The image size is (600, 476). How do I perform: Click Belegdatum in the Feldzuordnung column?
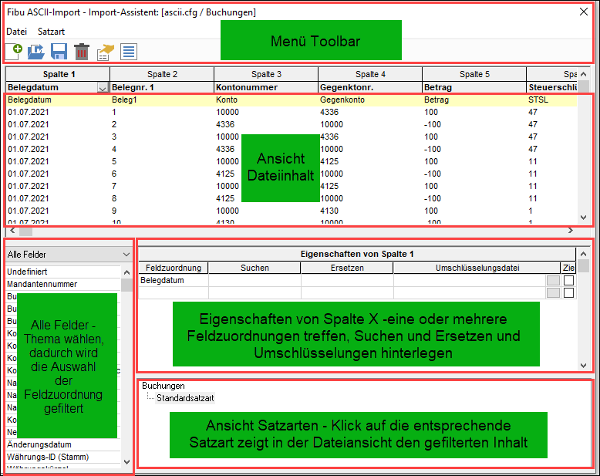coord(162,280)
